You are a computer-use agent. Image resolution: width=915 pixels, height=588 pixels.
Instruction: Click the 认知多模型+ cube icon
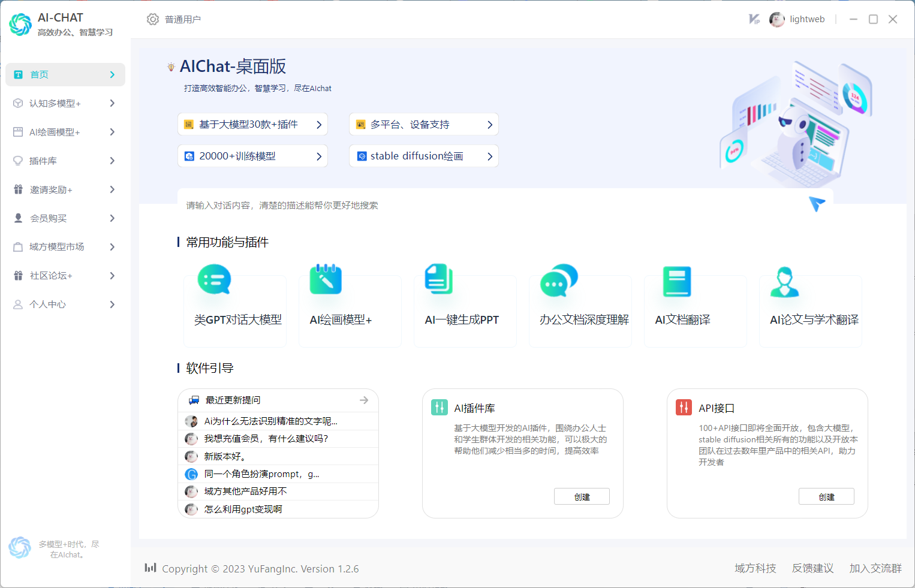[18, 103]
